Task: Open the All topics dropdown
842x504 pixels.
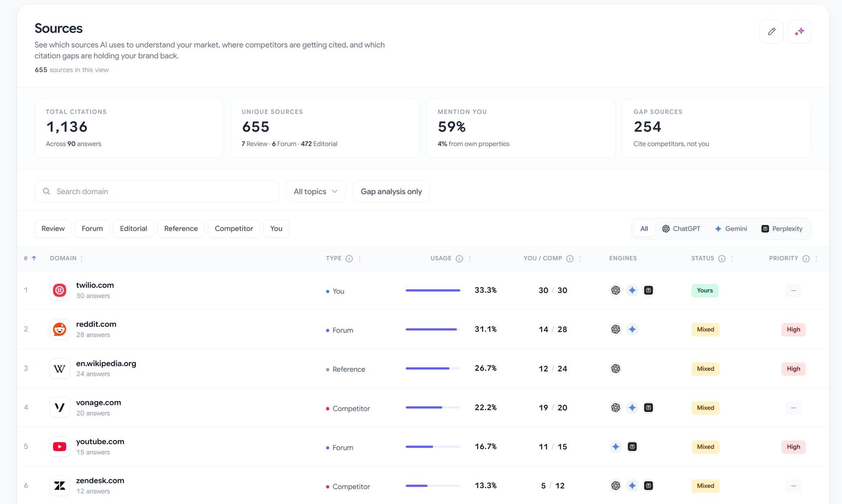Action: pos(316,192)
